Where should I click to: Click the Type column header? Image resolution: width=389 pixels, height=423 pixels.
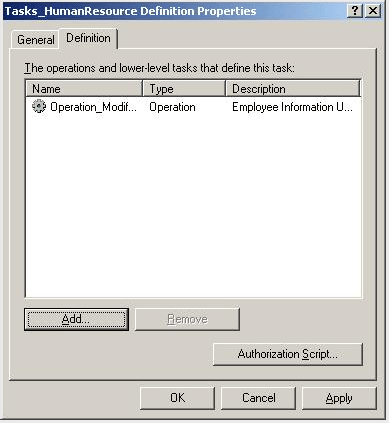(x=184, y=89)
